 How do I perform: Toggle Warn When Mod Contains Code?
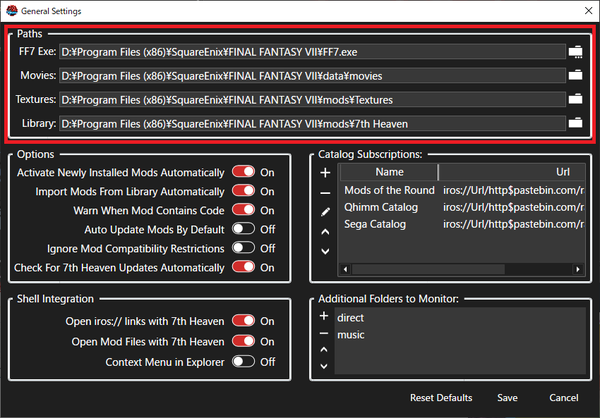[x=243, y=210]
